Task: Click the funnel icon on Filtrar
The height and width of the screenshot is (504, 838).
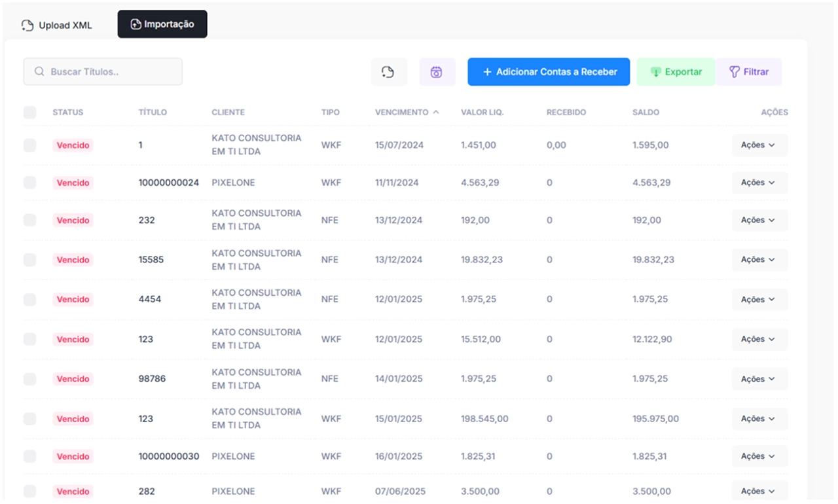Action: [734, 72]
